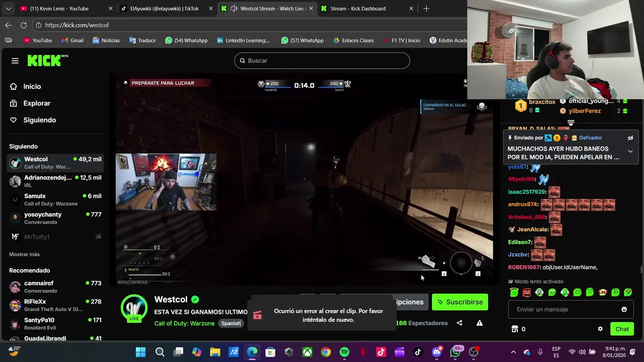Open Netflix from the taskbar

363,352
